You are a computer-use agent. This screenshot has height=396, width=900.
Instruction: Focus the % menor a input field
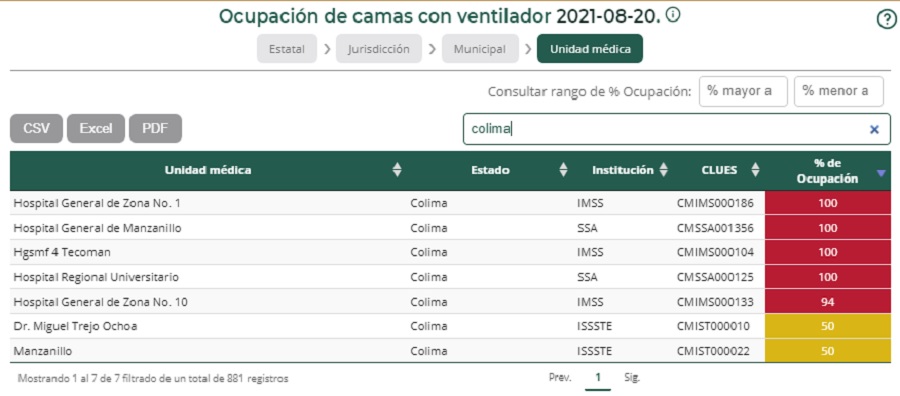point(839,91)
